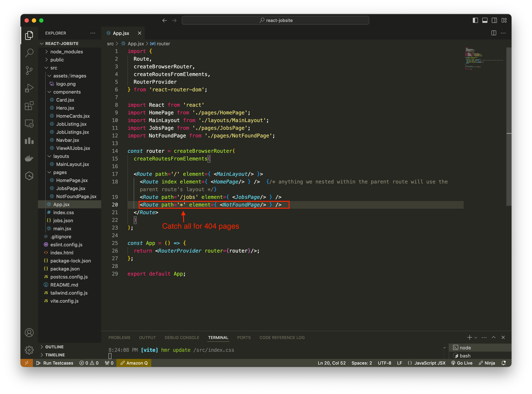Open the hexagon icon view in activity bar
Viewport: 532px width, 394px height.
29,176
